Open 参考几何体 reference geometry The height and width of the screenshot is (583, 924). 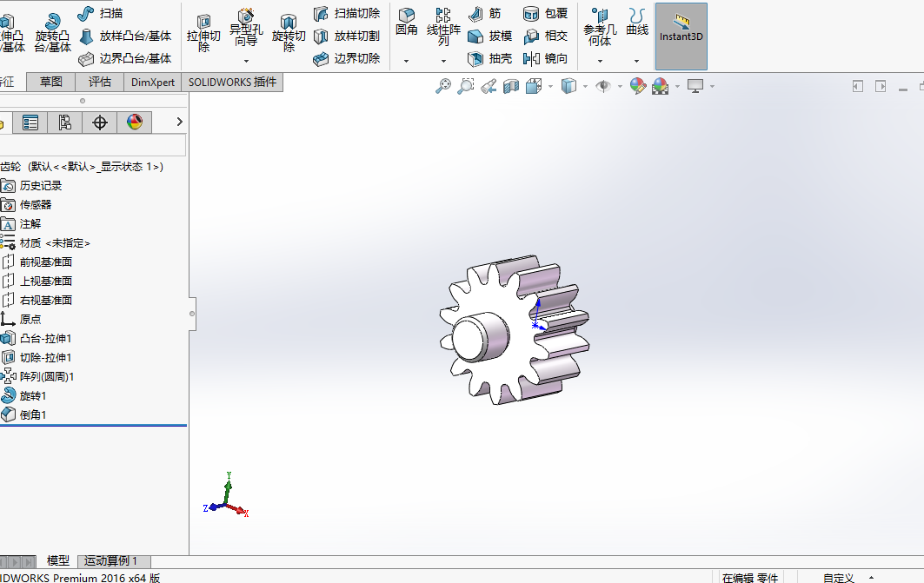(599, 27)
